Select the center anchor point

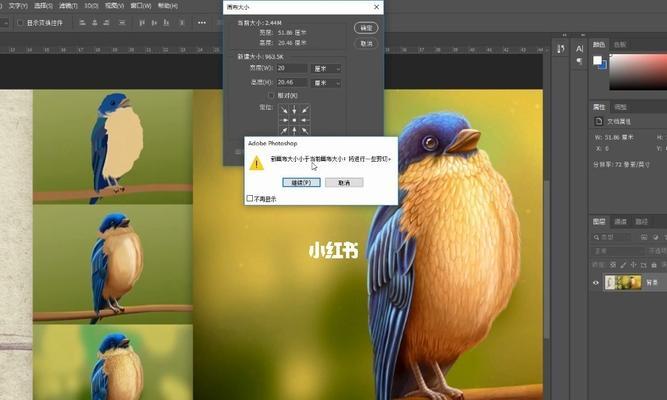click(294, 120)
